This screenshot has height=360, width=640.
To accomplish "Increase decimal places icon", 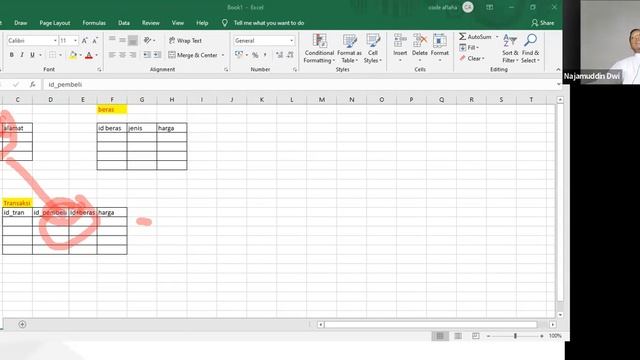I will coord(279,55).
